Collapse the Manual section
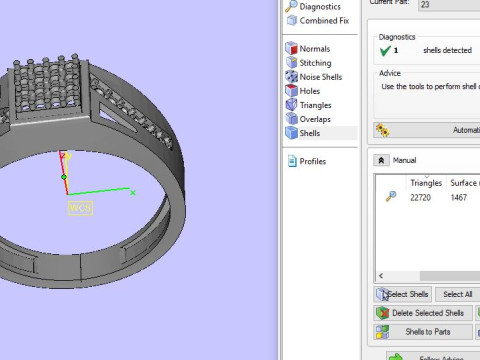 tap(381, 160)
